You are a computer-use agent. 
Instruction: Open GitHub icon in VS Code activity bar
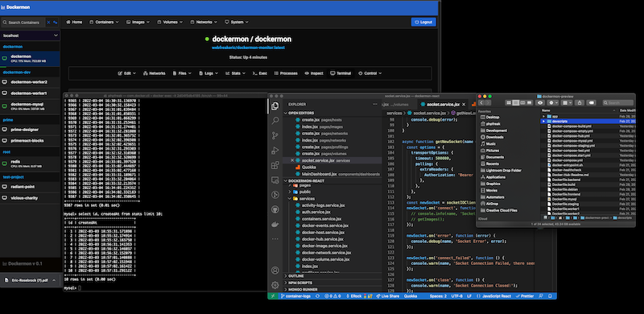click(x=275, y=209)
